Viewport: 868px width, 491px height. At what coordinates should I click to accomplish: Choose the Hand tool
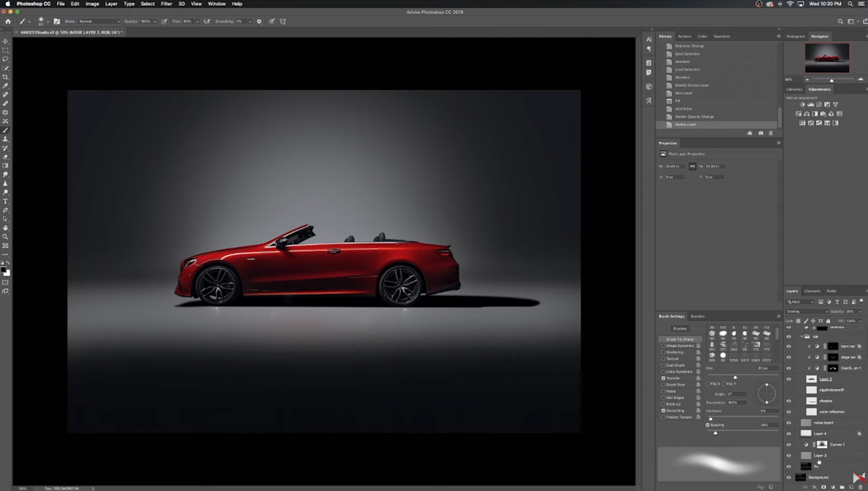click(5, 228)
